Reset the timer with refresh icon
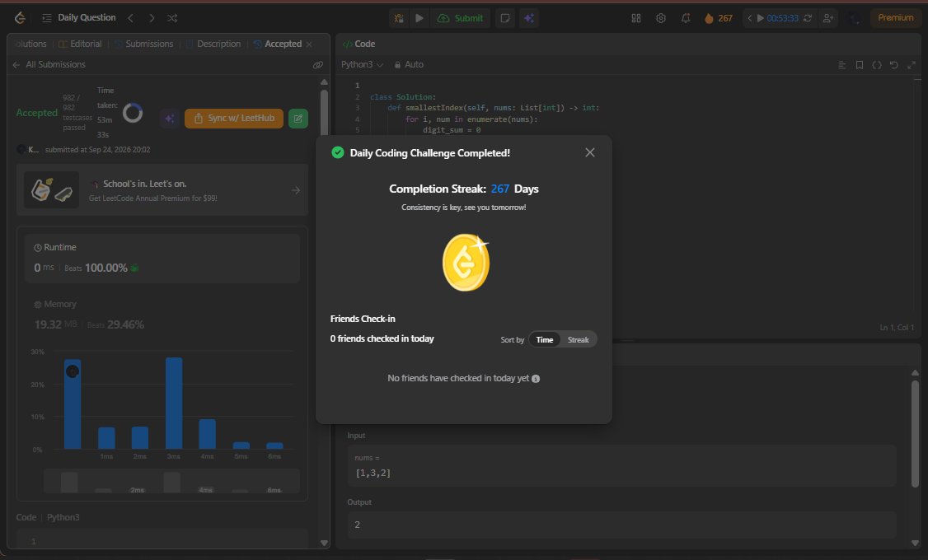Screen dimensions: 928x560 (x=808, y=18)
